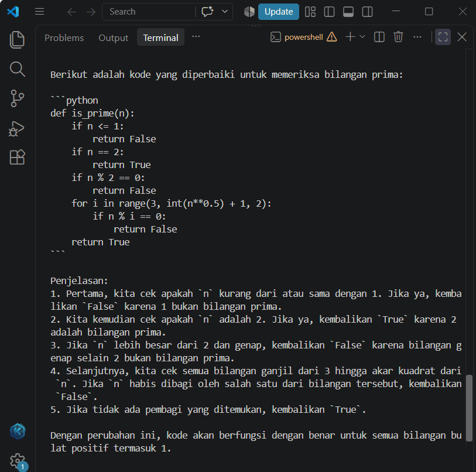This screenshot has width=476, height=472.
Task: Switch to the Problems tab
Action: coord(64,37)
